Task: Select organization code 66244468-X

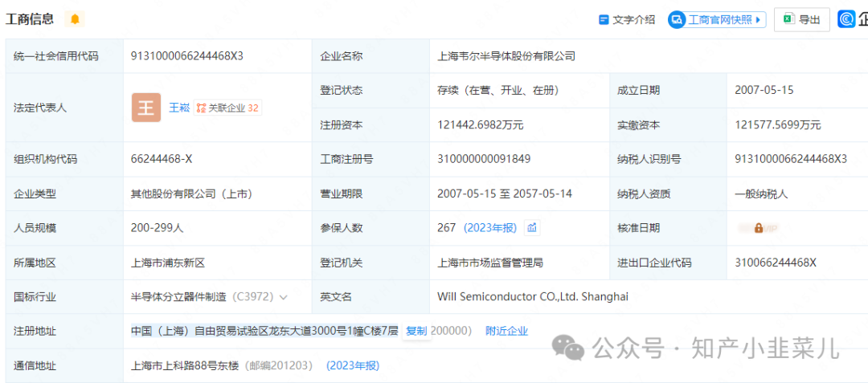Action: [x=162, y=159]
